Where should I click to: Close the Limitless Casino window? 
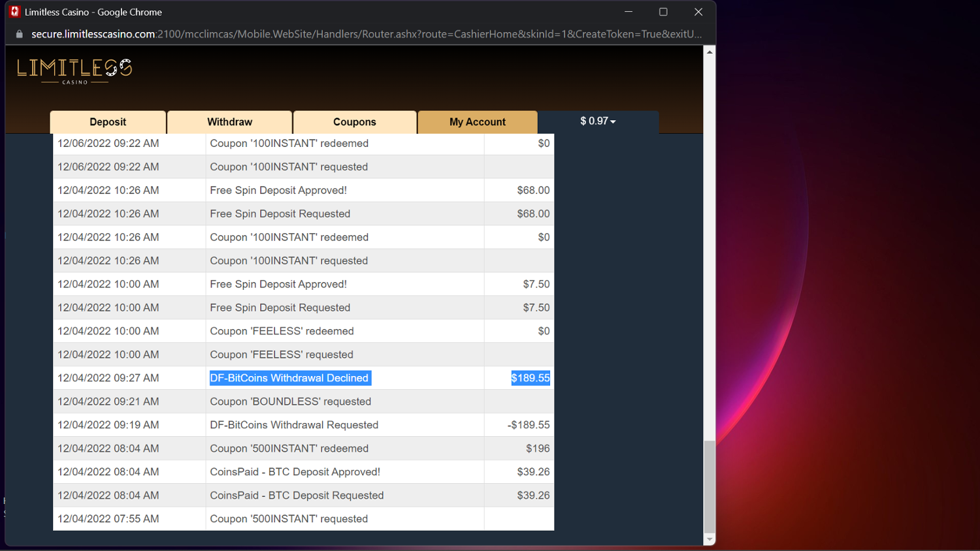click(698, 12)
